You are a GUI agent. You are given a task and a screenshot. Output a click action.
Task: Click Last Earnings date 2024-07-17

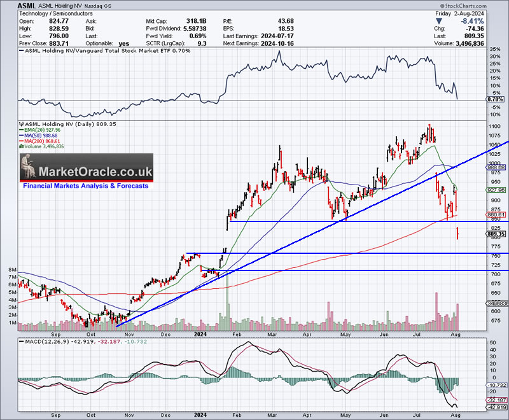[277, 36]
